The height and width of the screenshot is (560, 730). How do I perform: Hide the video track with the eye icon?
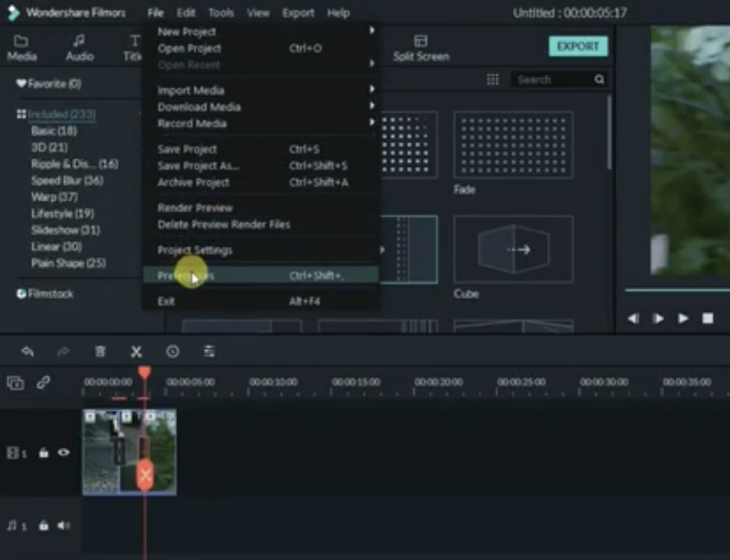[63, 452]
